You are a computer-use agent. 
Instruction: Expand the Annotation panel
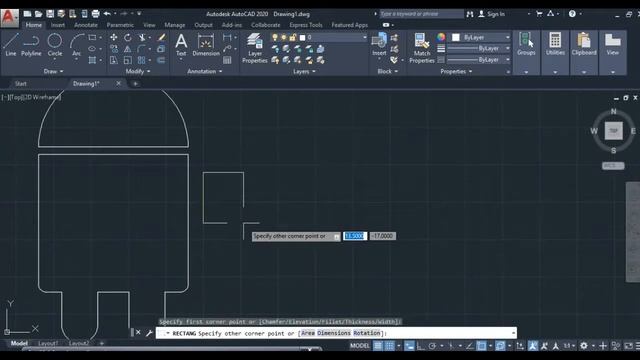point(204,71)
